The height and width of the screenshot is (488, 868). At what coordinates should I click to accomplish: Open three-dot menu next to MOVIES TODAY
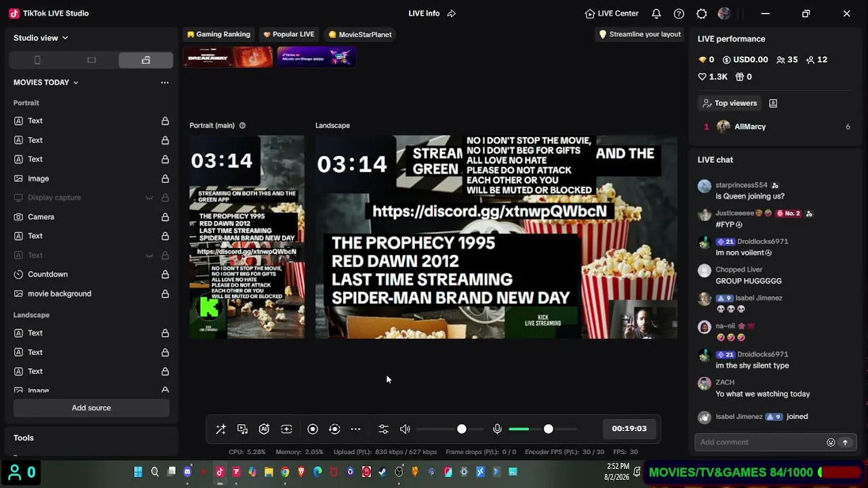coord(165,82)
